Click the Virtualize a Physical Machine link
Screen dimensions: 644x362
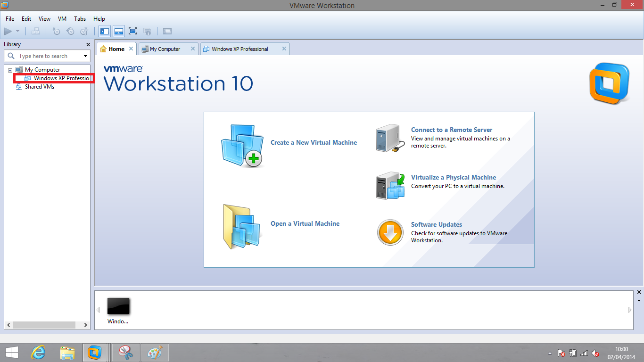coord(454,177)
